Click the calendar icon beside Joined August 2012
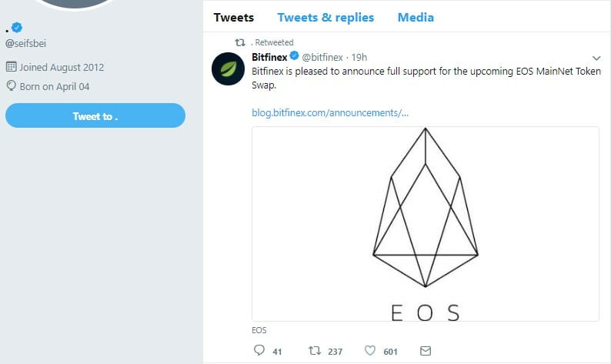 pyautogui.click(x=11, y=67)
